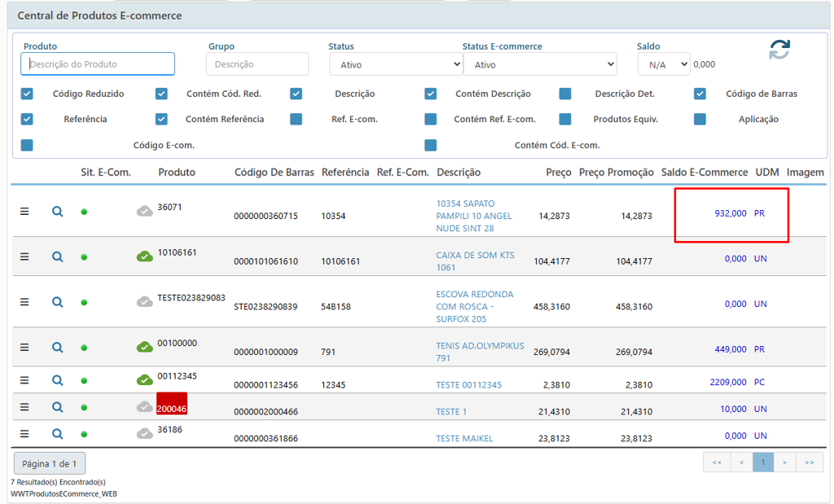Viewport: 834px width, 504px height.
Task: Open the Saldo N/A dropdown
Action: tap(663, 64)
